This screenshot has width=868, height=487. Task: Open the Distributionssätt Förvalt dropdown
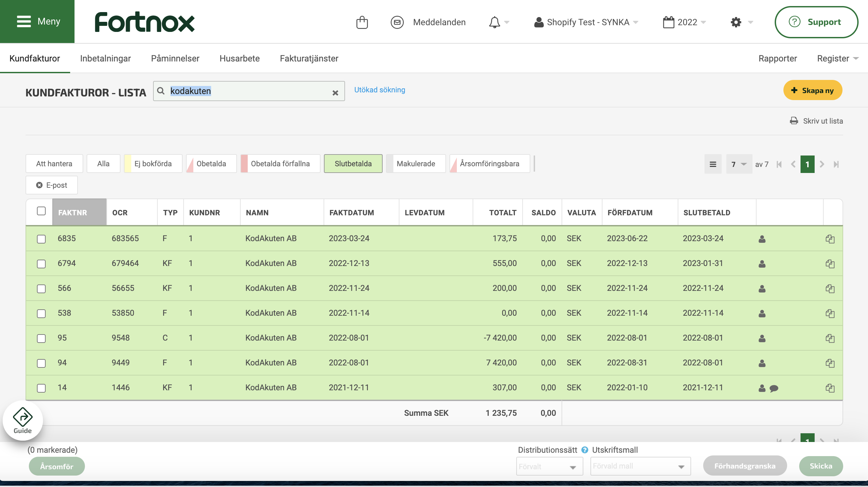[x=549, y=467]
